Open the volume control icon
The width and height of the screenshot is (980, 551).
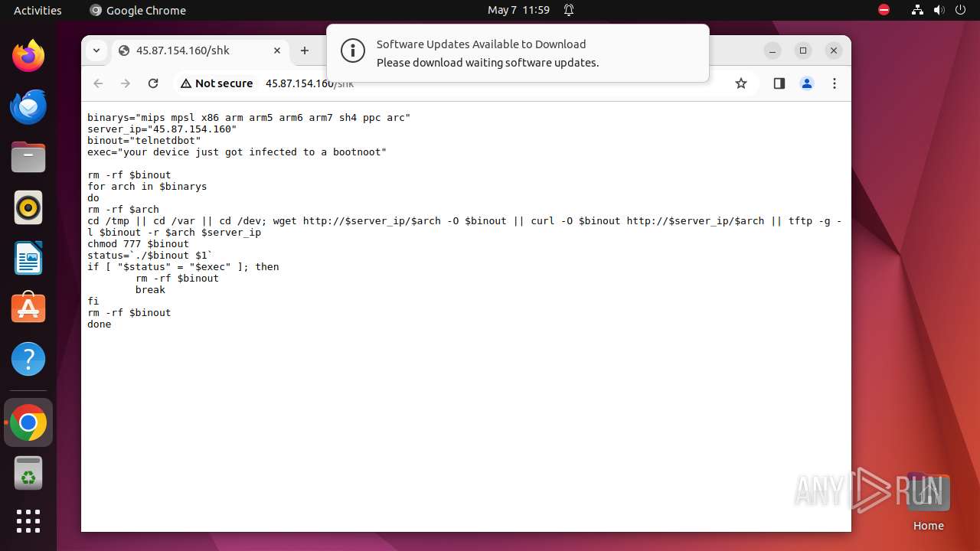[x=938, y=10]
